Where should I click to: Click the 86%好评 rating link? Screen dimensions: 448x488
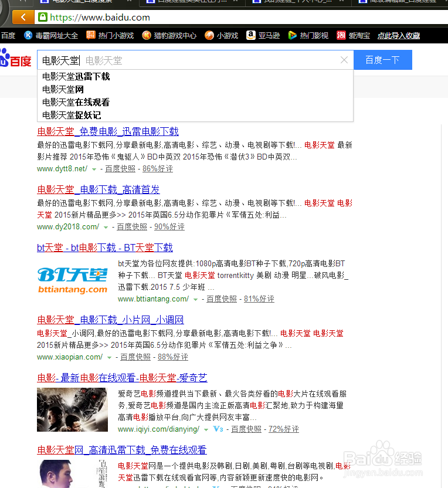(x=157, y=169)
